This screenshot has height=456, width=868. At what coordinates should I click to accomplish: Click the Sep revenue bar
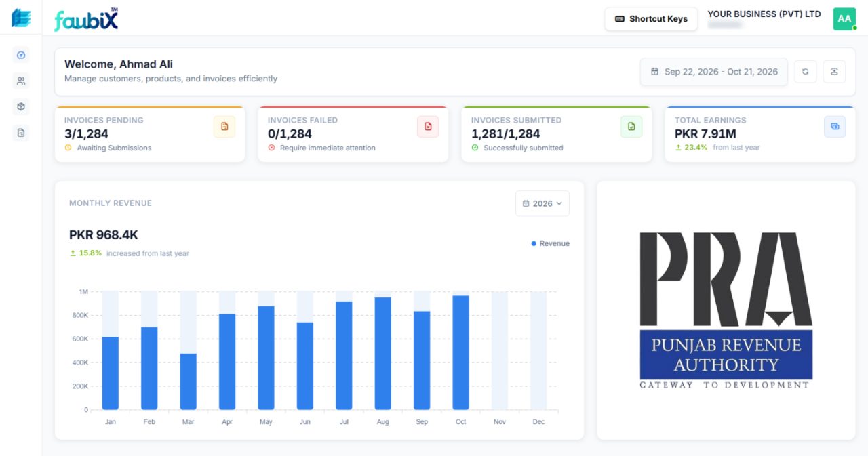422,360
